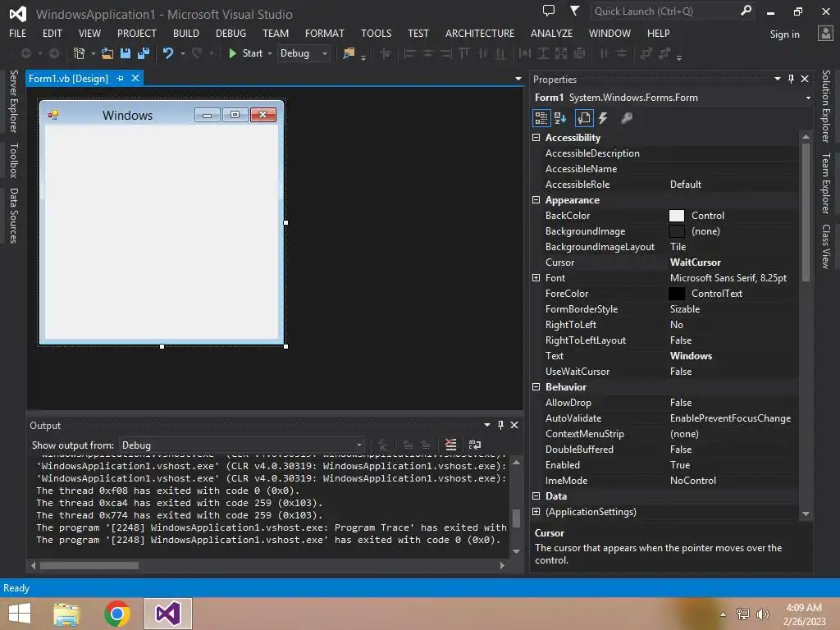Click the Properties page icon in Properties panel
Screen dimensions: 840x630
[x=584, y=118]
